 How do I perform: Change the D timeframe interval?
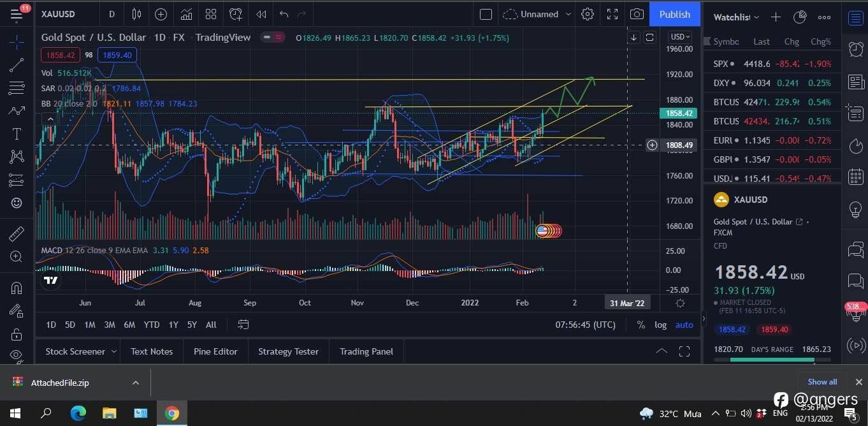tap(112, 14)
